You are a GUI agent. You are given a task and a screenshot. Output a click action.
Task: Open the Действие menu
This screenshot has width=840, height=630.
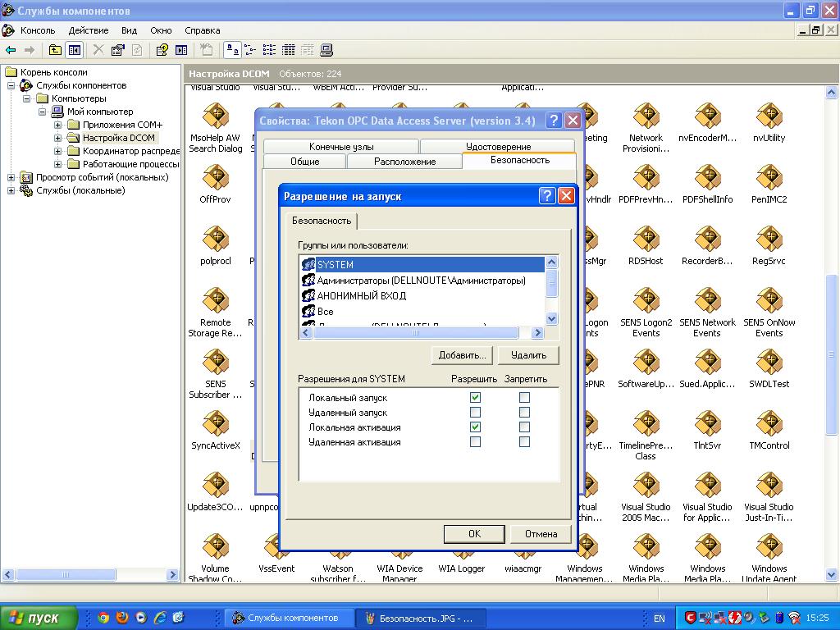(88, 30)
